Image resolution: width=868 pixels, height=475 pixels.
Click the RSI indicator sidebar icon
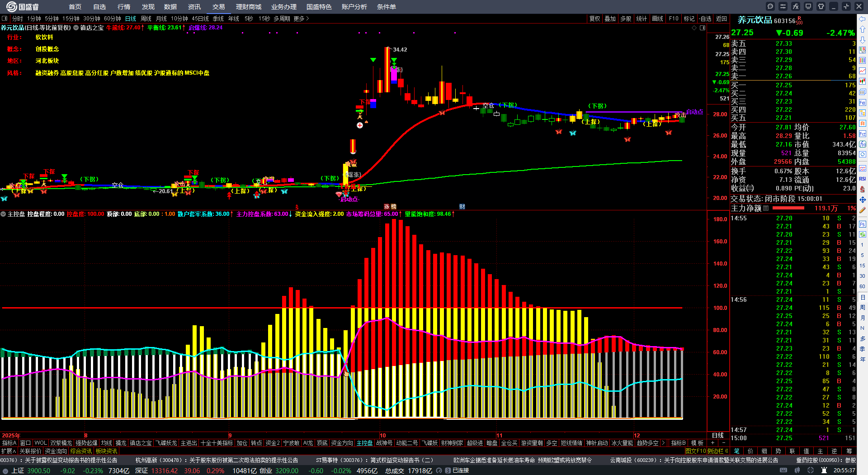[863, 179]
